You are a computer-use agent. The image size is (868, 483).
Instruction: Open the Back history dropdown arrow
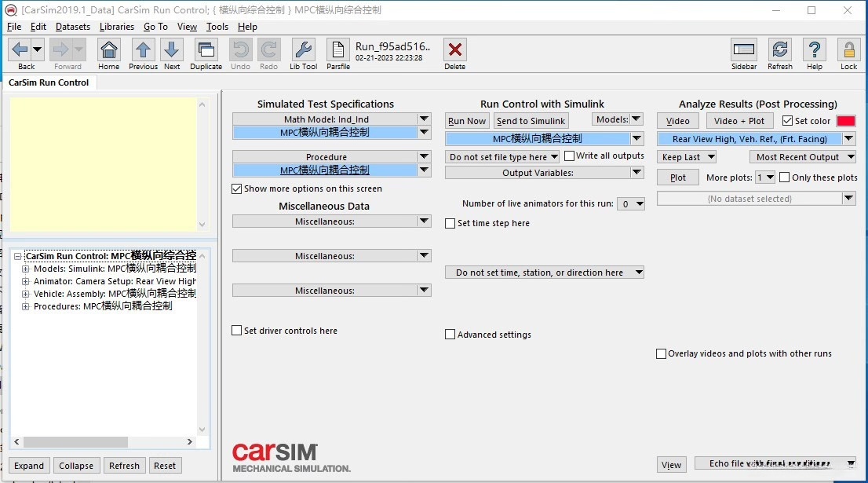coord(37,49)
